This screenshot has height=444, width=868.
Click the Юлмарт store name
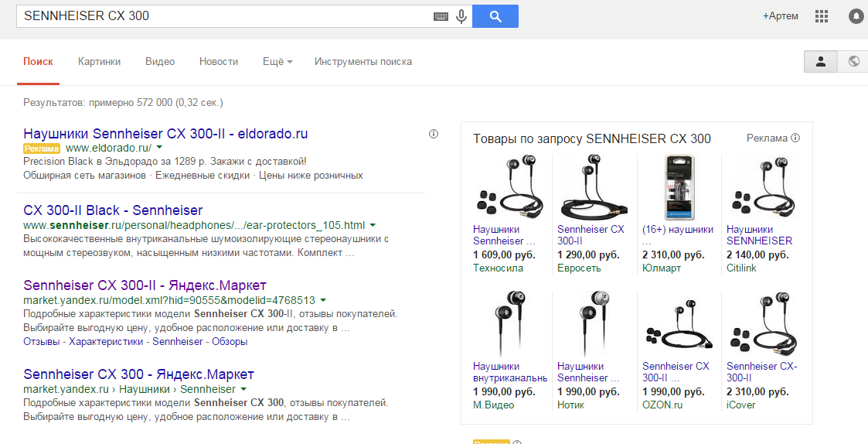tap(662, 268)
